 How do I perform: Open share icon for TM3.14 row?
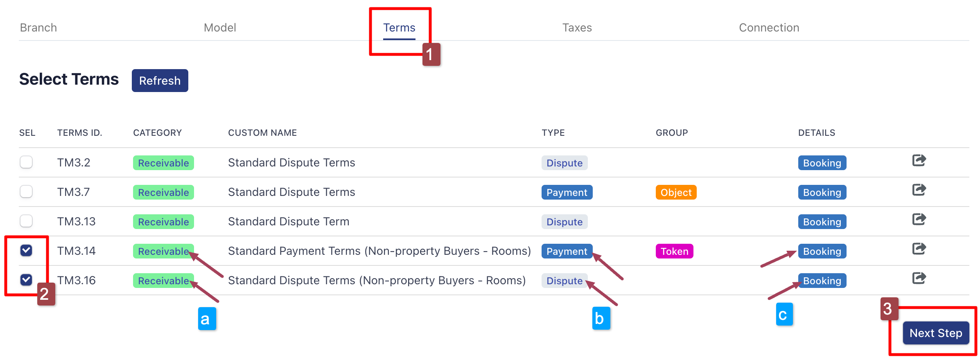coord(919,249)
